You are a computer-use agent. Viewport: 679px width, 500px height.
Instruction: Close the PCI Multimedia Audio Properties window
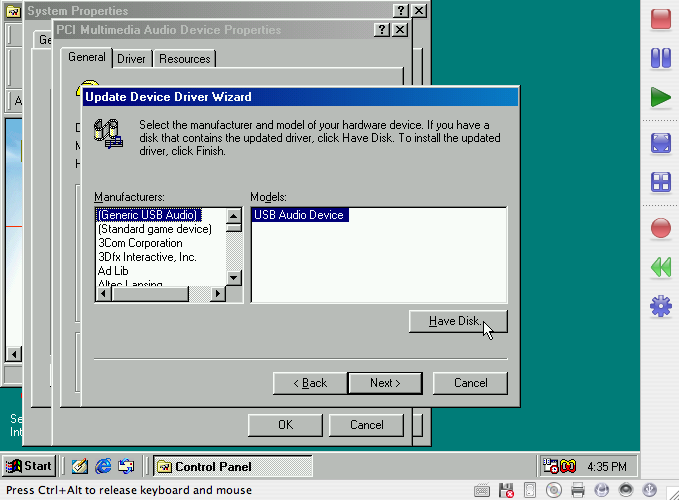coord(400,30)
